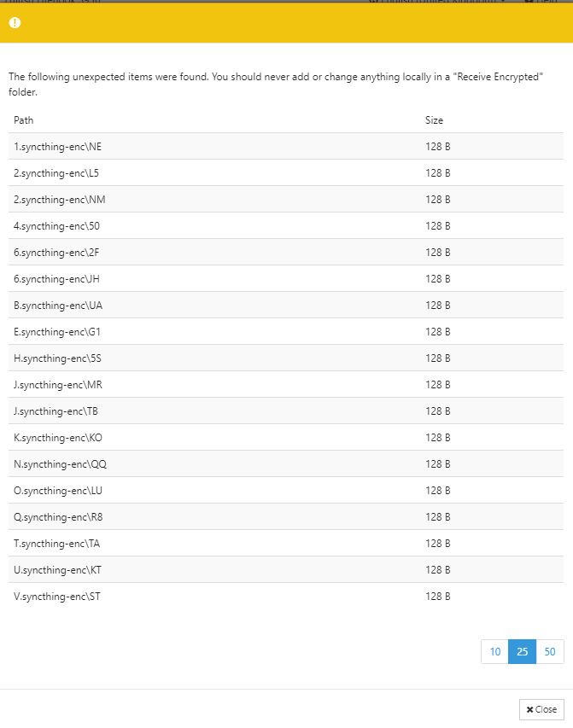Click the yellow dialog title bar
This screenshot has width=573, height=728.
(x=286, y=24)
